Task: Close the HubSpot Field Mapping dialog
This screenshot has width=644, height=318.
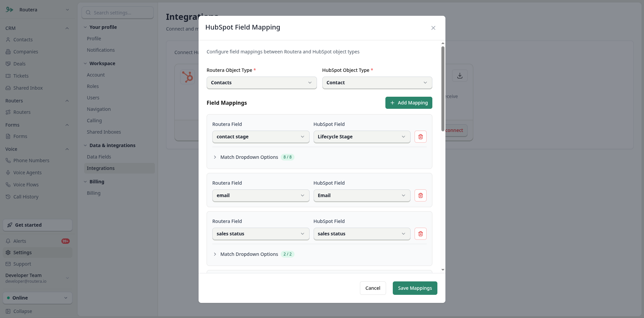Action: click(x=433, y=28)
